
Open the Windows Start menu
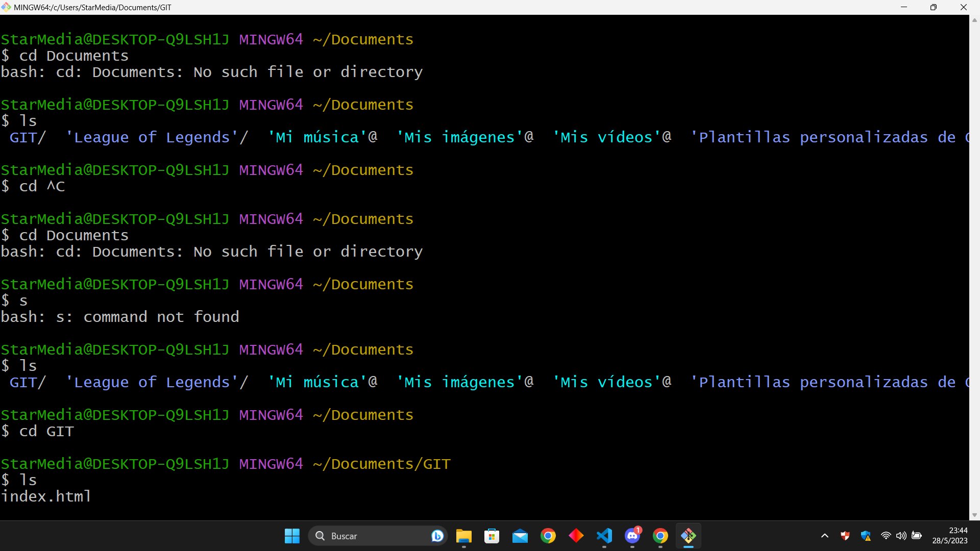(292, 536)
